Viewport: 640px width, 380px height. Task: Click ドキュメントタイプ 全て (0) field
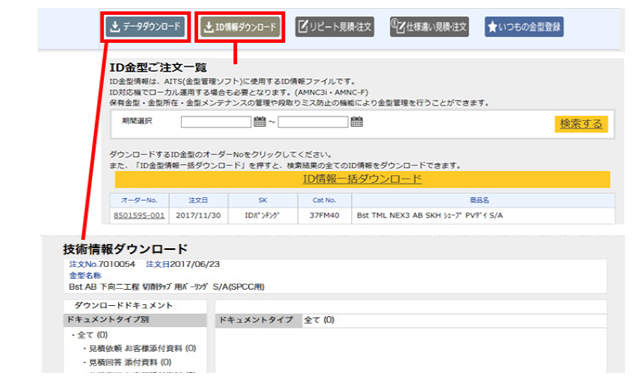[411, 320]
